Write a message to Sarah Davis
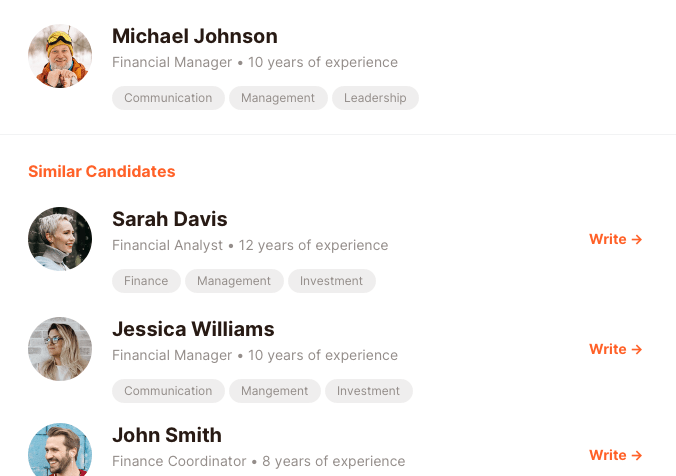Viewport: 676px width, 476px height. coord(615,239)
